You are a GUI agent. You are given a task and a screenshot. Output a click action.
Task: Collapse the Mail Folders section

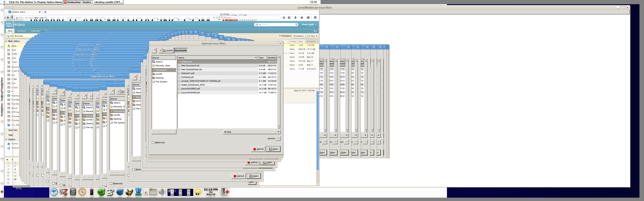[6, 41]
